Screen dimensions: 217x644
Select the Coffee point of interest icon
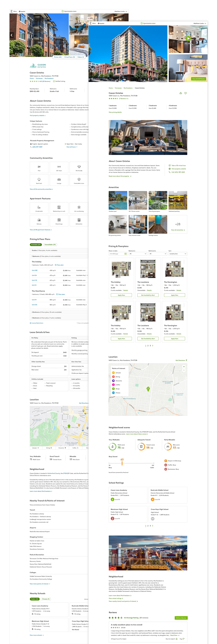tap(113, 385)
